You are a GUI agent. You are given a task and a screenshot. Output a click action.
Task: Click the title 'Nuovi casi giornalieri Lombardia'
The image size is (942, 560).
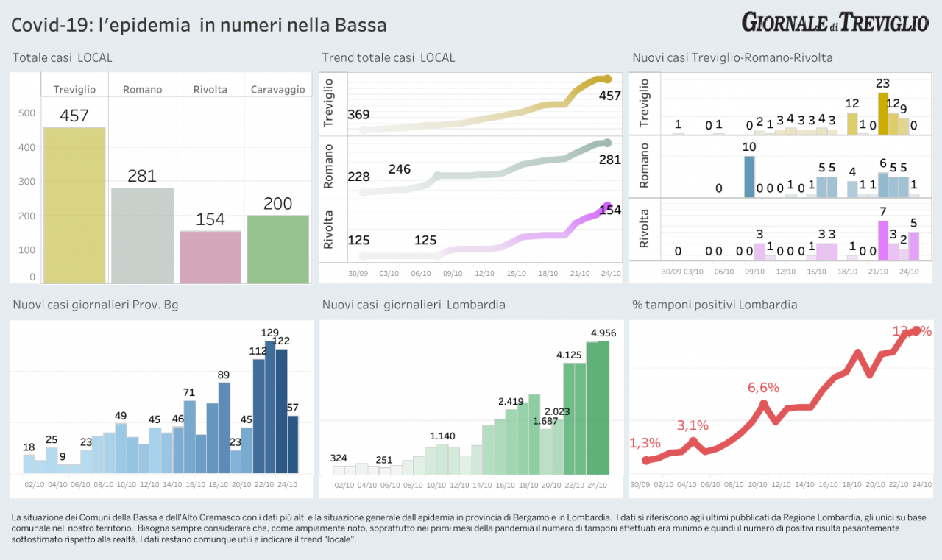pyautogui.click(x=414, y=305)
